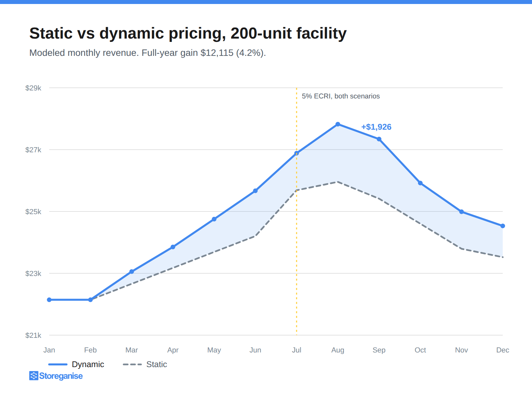Click the Jun x-axis label

255,350
